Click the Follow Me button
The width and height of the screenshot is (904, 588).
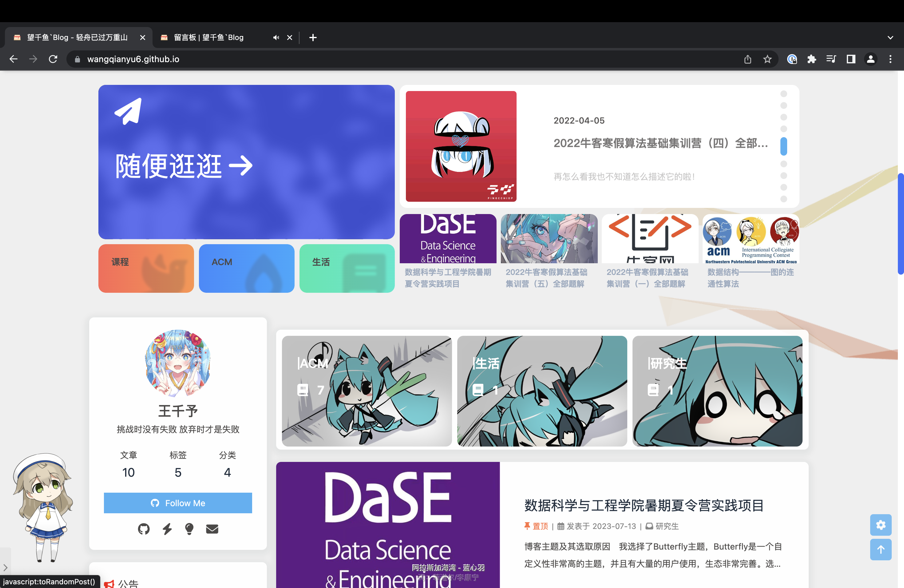coord(178,503)
